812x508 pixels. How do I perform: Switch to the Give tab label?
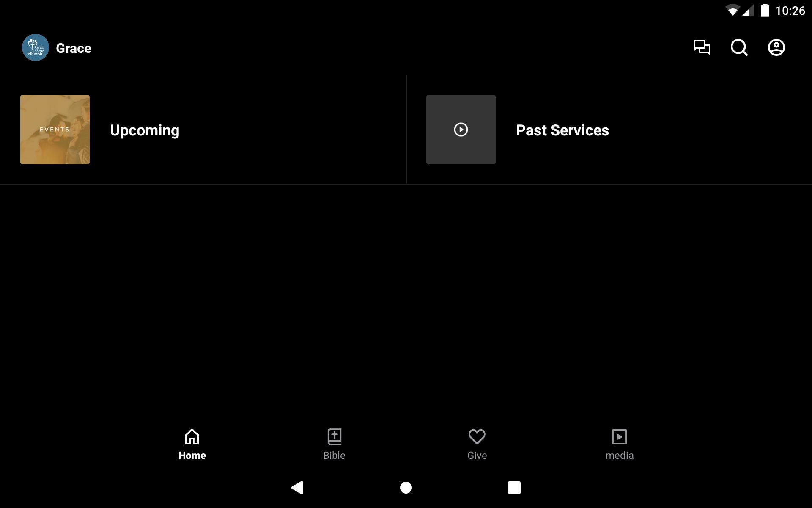tap(477, 456)
